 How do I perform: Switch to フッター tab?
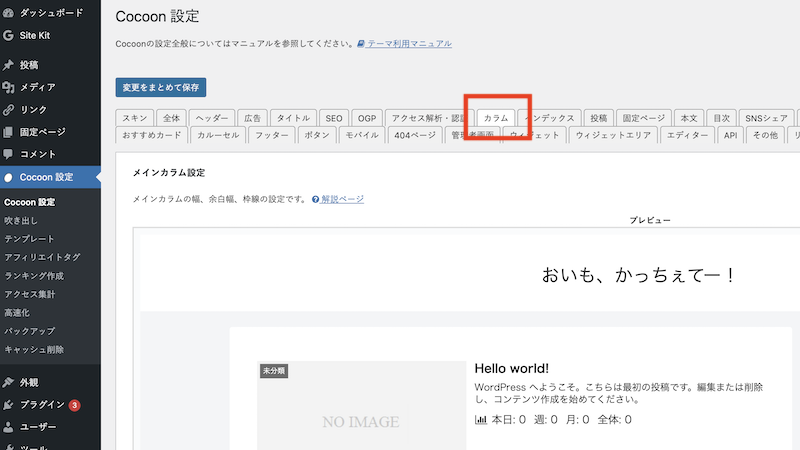point(271,135)
